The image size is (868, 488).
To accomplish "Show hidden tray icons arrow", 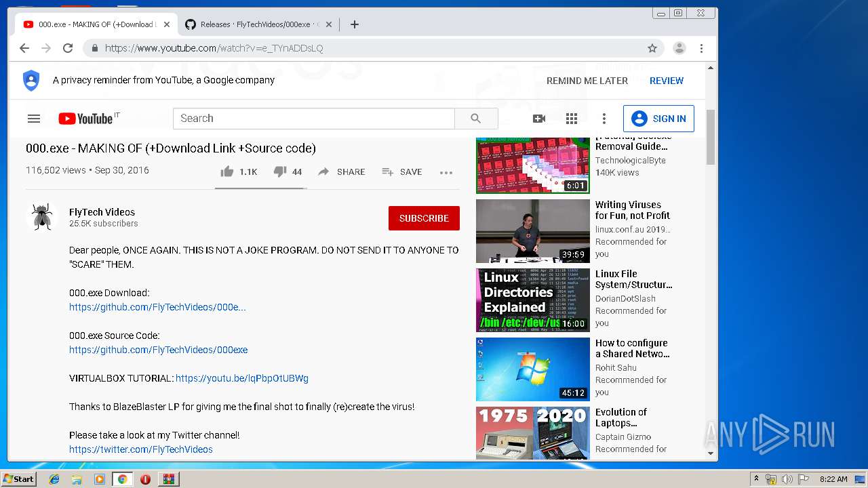I will click(756, 479).
